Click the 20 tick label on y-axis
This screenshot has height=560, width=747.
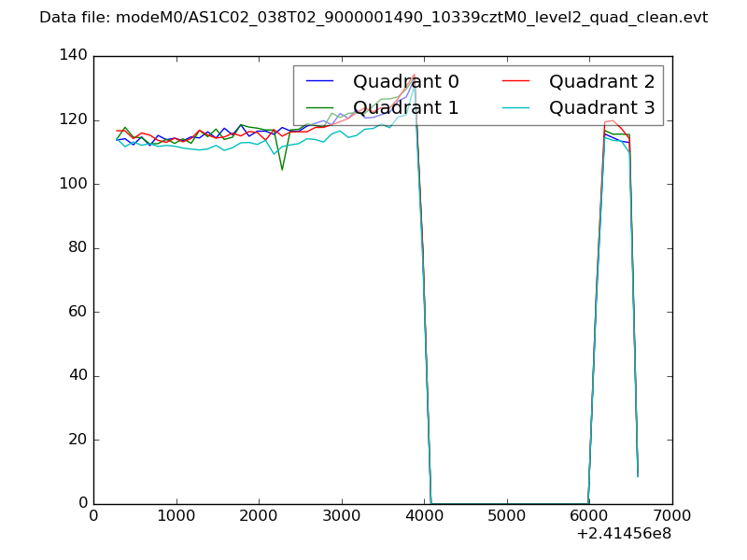77,440
